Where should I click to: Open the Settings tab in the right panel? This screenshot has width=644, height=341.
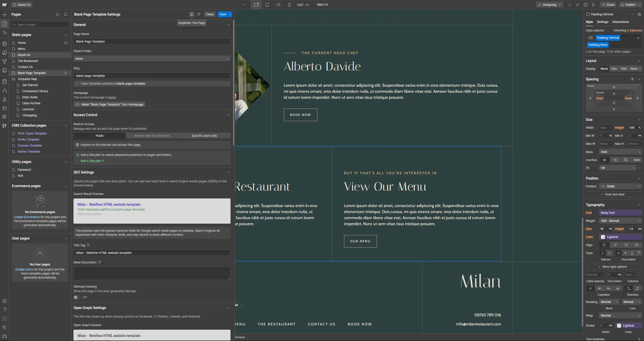coord(602,22)
